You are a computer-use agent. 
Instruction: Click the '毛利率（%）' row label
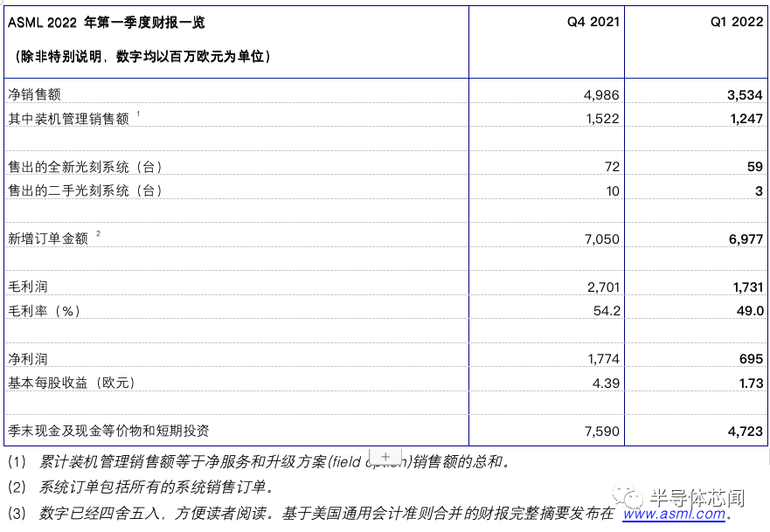point(45,311)
